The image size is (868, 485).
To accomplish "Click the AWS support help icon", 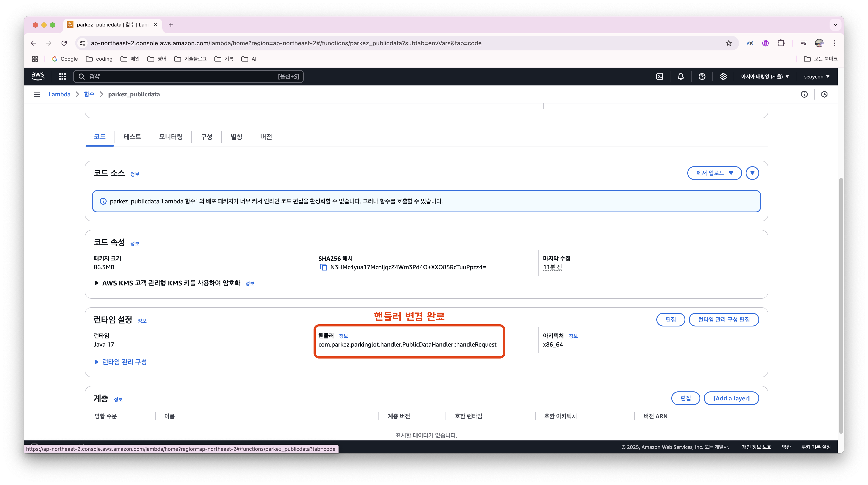I will [x=702, y=76].
